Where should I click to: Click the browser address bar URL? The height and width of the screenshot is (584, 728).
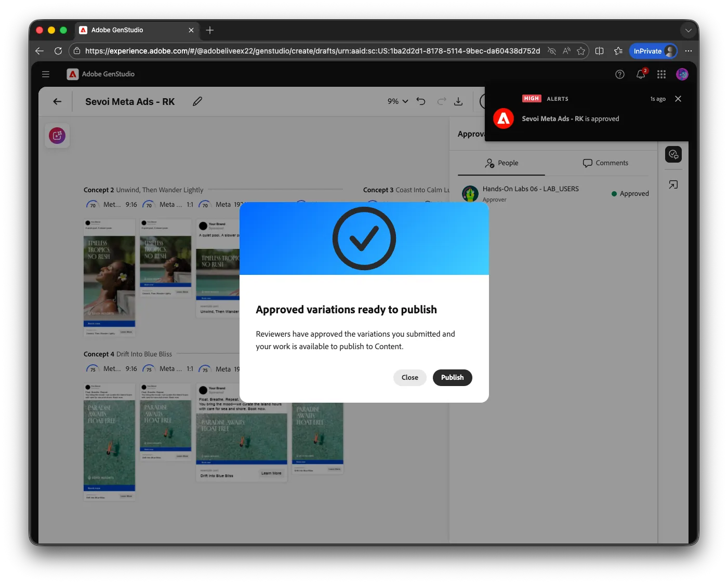pos(312,51)
